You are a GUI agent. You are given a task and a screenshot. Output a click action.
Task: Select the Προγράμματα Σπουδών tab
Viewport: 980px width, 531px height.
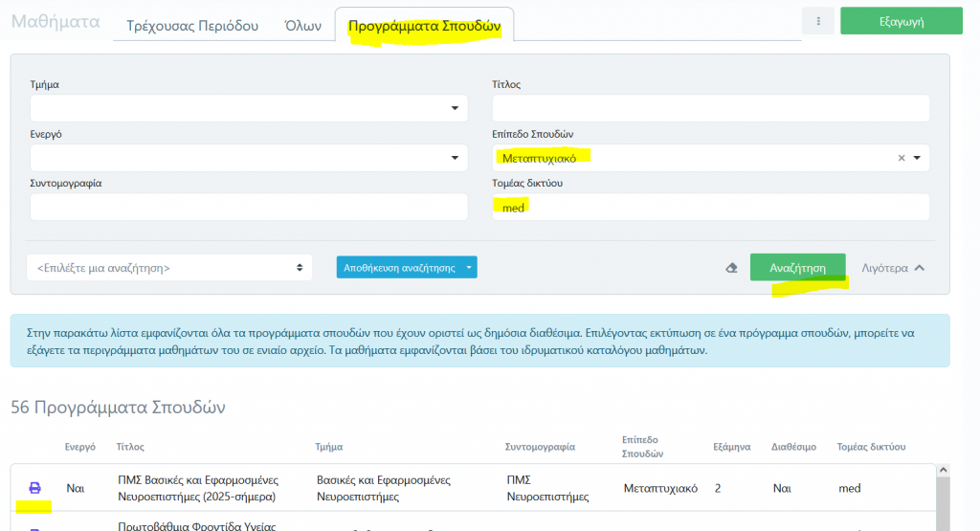(x=424, y=27)
